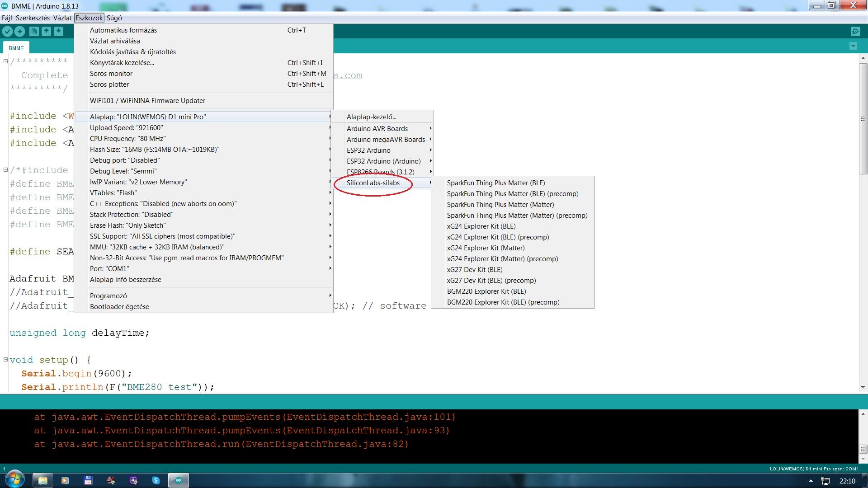This screenshot has height=488, width=868.
Task: Choose Automatikus formázás
Action: pyautogui.click(x=204, y=30)
